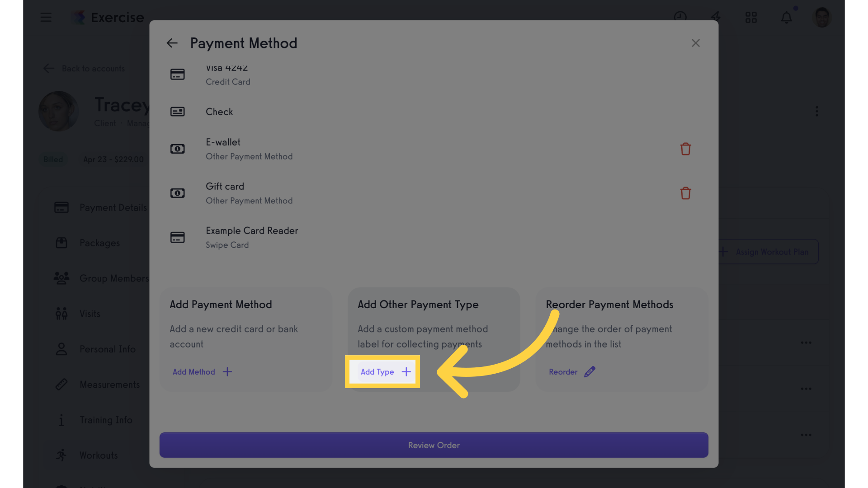
Task: Open the client three-dot options menu
Action: click(816, 111)
